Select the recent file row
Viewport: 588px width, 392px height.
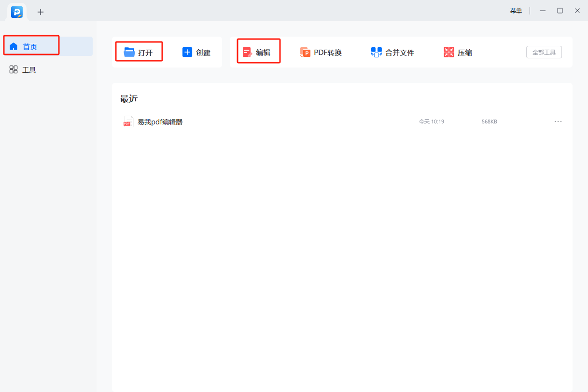pos(290,122)
